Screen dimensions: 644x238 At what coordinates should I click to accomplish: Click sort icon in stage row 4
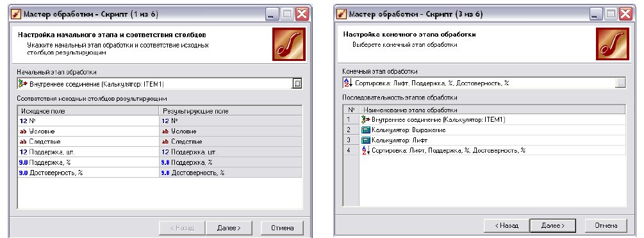coord(365,151)
